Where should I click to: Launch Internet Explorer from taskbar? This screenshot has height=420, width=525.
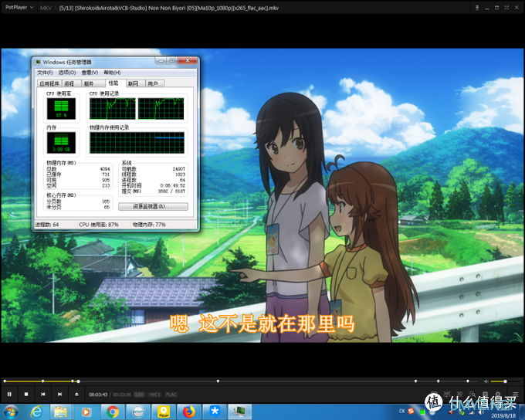pyautogui.click(x=36, y=412)
